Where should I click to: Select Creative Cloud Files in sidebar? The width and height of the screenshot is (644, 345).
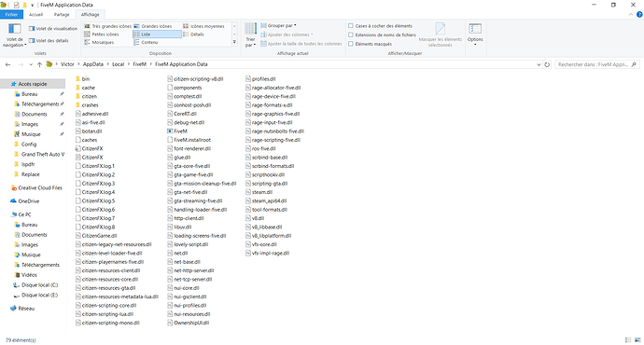36,187
